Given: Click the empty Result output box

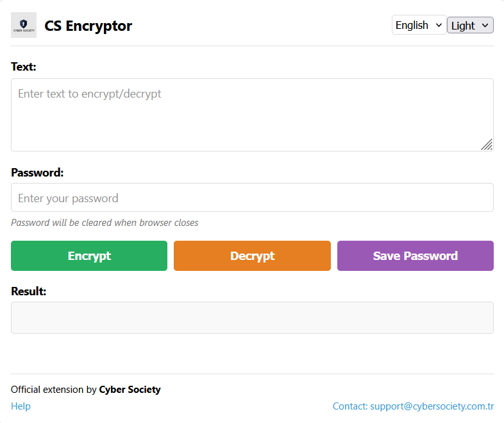Looking at the screenshot, I should (x=253, y=318).
